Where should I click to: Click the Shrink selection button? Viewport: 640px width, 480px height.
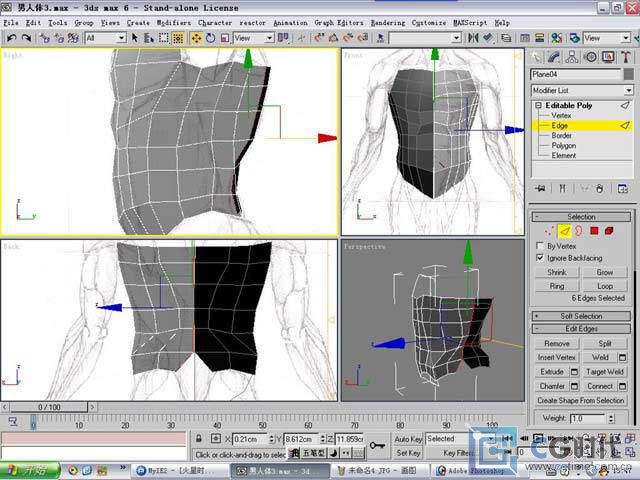(x=557, y=272)
